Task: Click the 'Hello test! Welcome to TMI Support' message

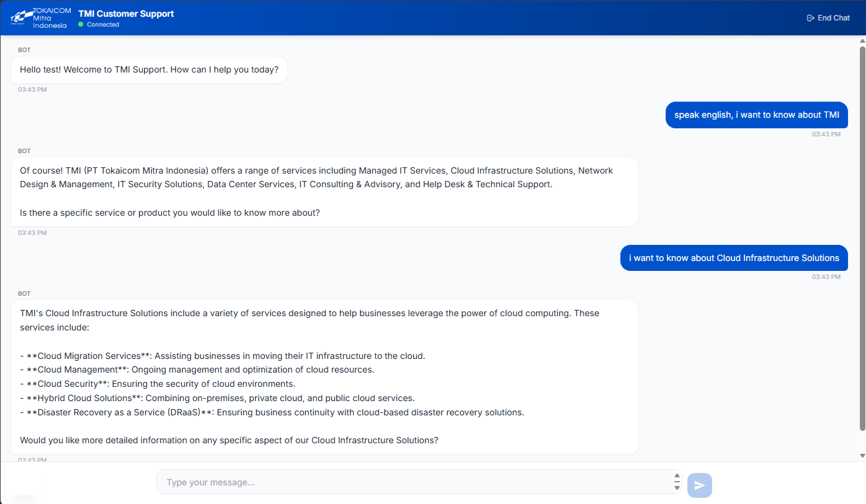Action: coord(149,69)
